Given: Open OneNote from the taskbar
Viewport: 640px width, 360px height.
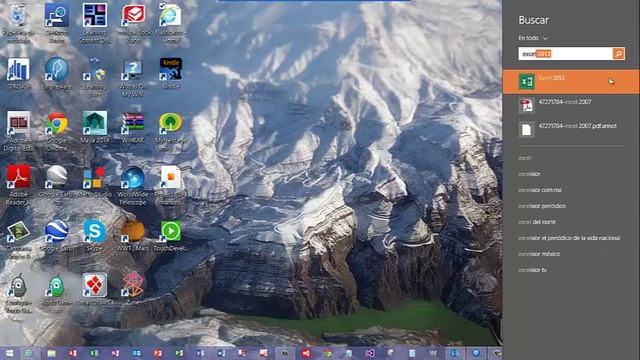Looking at the screenshot, I should coord(115,353).
